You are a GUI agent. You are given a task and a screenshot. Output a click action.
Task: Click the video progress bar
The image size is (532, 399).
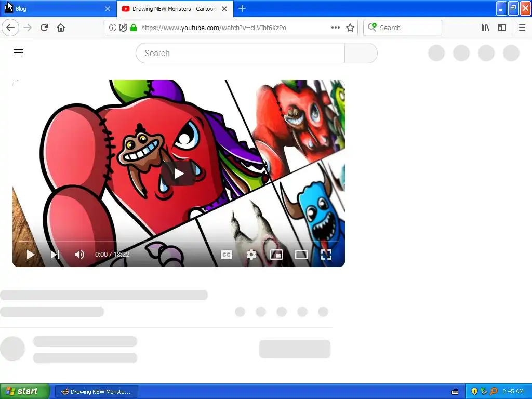tap(179, 241)
